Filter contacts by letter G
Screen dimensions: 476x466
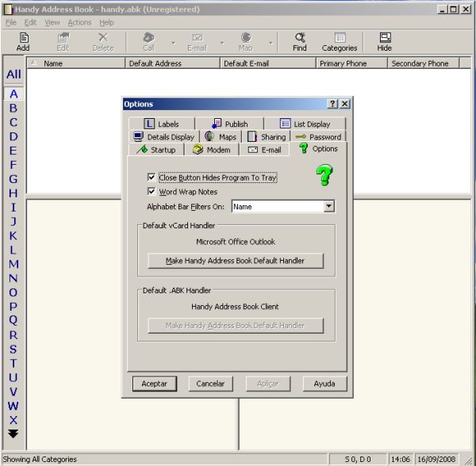13,179
